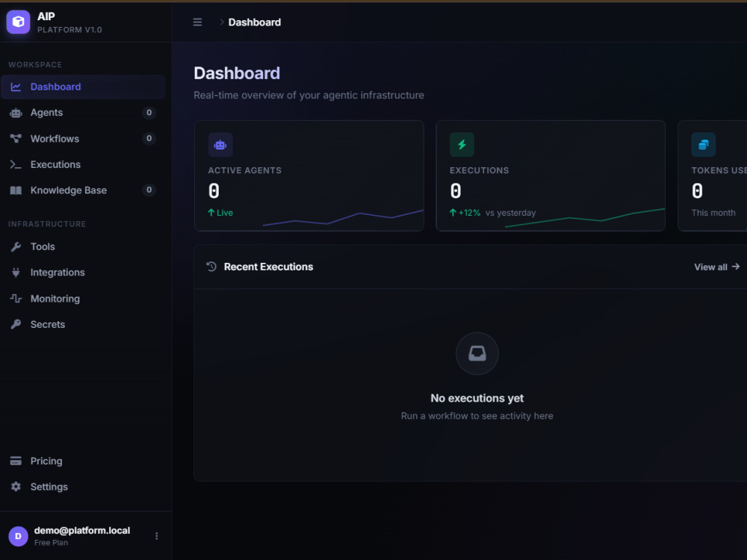The image size is (747, 560).
Task: Click the green Live status indicator
Action: click(220, 213)
